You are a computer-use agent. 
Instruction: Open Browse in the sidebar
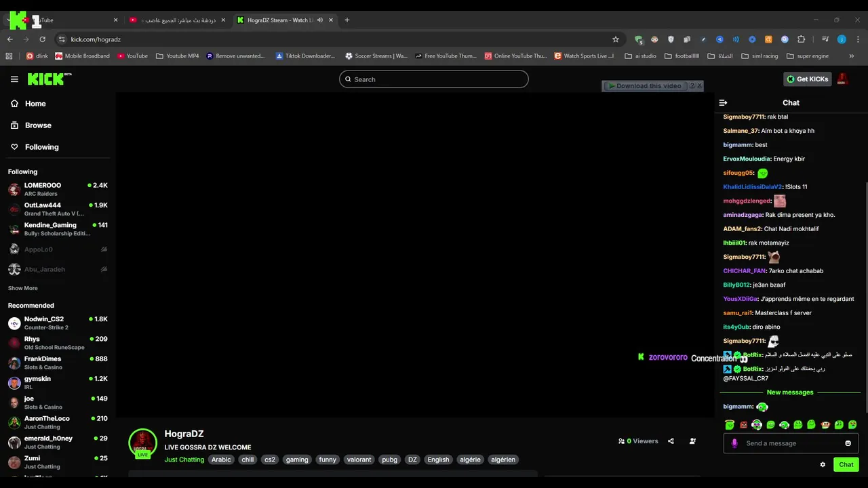pos(31,125)
